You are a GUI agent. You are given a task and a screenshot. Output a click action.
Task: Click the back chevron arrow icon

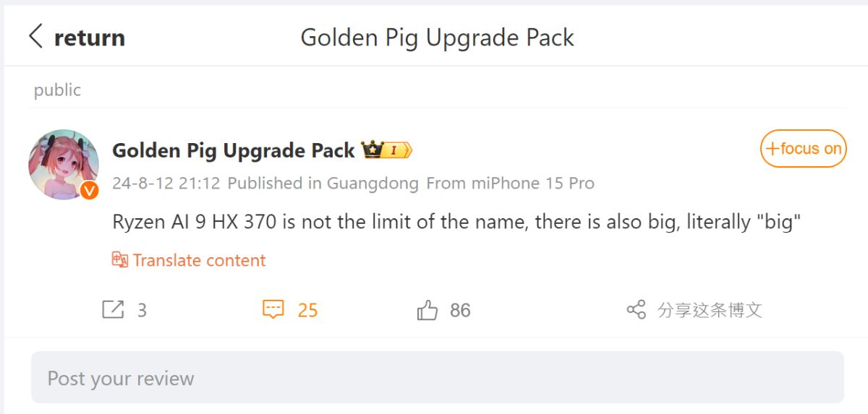pos(35,36)
